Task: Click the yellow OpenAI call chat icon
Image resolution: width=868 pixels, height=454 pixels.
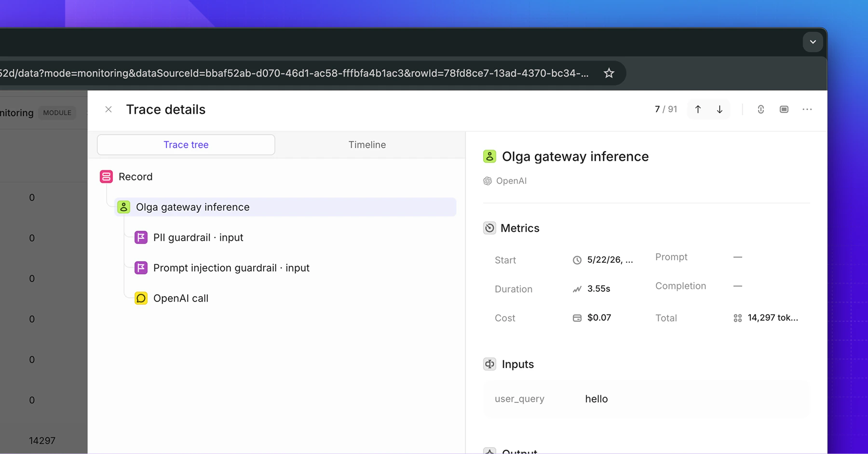Action: point(141,298)
